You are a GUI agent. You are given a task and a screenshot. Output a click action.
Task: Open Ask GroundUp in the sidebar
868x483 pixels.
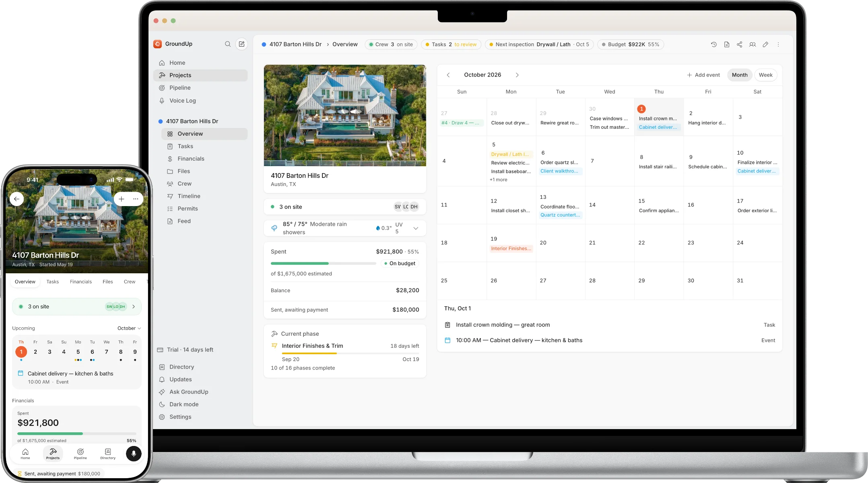coord(200,392)
